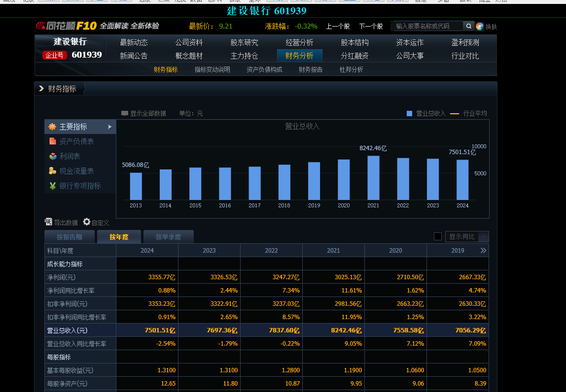Open the 资产负债构成 sub-tab
The width and height of the screenshot is (566, 392).
point(264,69)
